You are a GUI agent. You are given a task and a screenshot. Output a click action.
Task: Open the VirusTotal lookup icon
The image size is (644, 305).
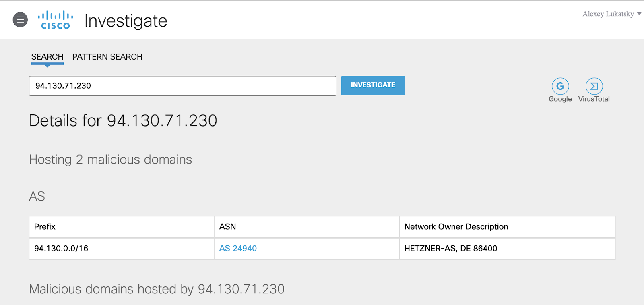tap(594, 86)
